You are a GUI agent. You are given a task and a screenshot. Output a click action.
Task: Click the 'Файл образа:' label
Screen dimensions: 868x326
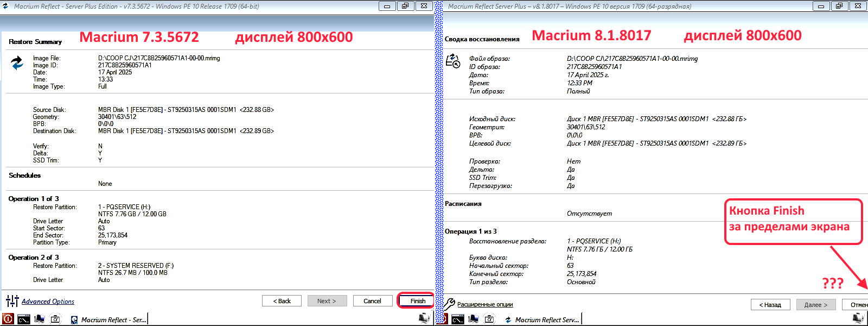(x=489, y=59)
